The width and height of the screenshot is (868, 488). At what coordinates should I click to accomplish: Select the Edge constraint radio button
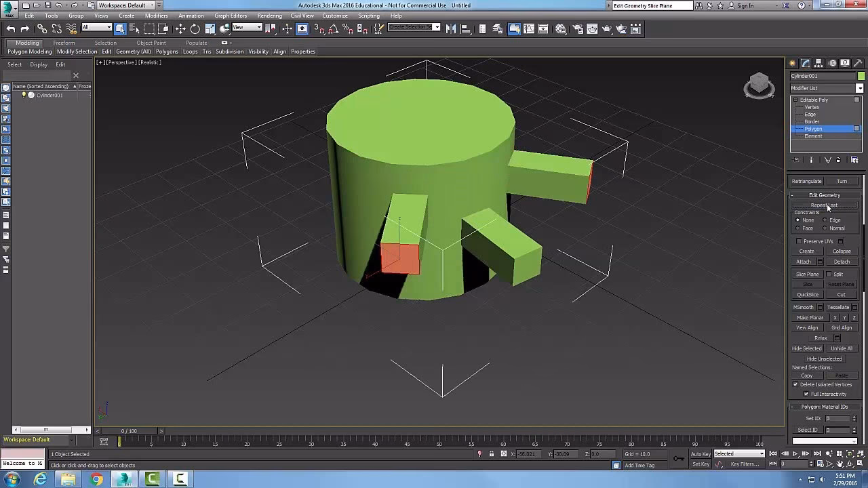click(826, 220)
